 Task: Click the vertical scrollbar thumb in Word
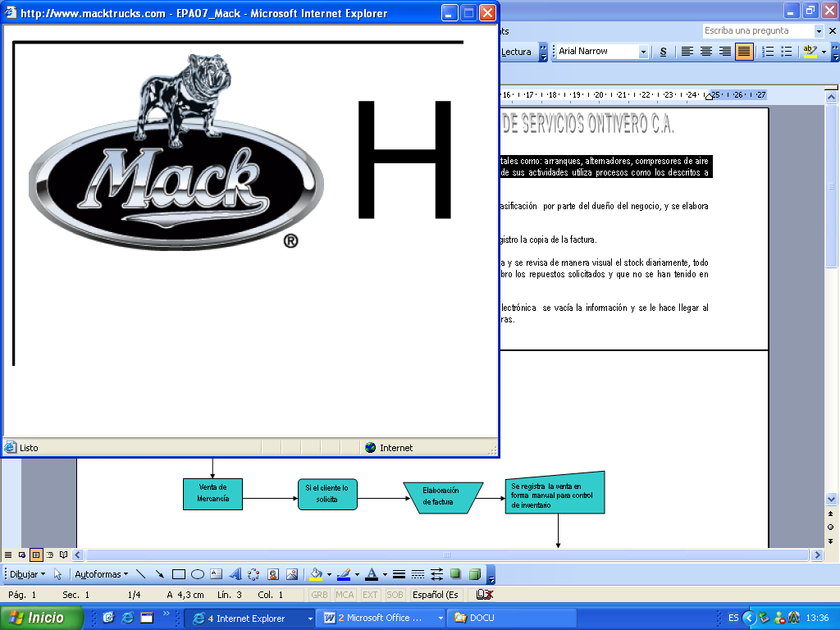pyautogui.click(x=831, y=185)
